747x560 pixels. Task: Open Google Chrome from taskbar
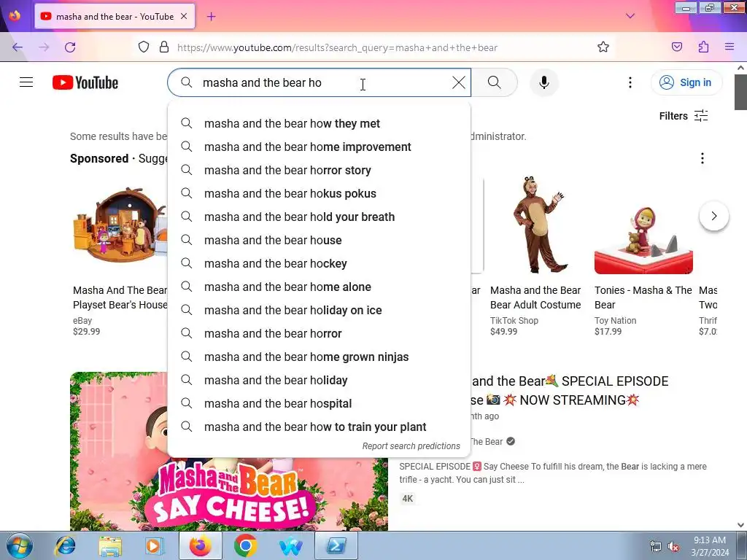245,545
